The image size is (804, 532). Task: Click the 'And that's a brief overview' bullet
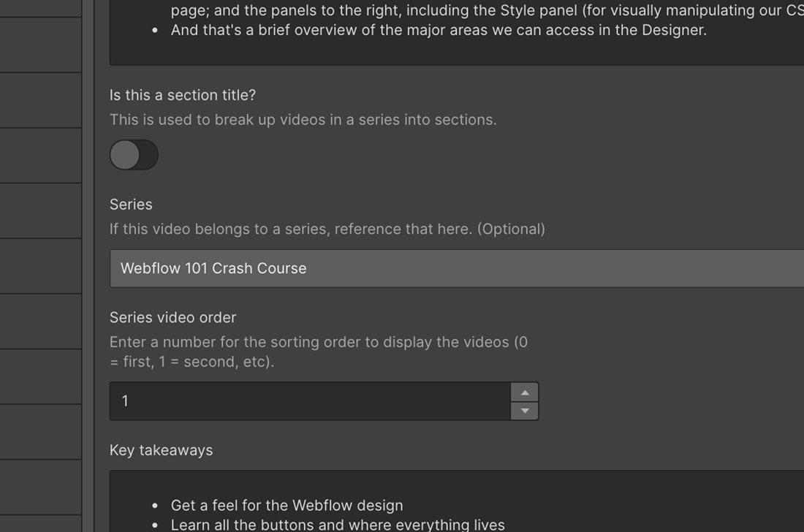tap(439, 30)
